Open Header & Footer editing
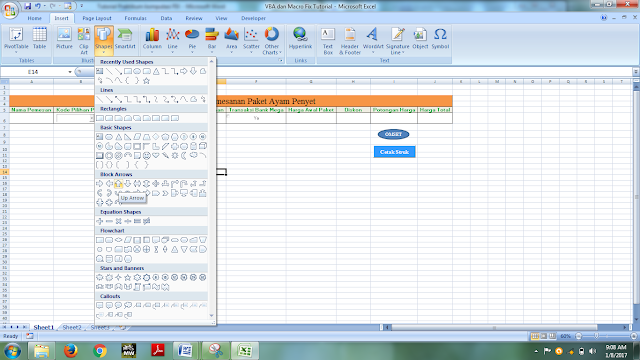This screenshot has width=640, height=360. pos(350,40)
